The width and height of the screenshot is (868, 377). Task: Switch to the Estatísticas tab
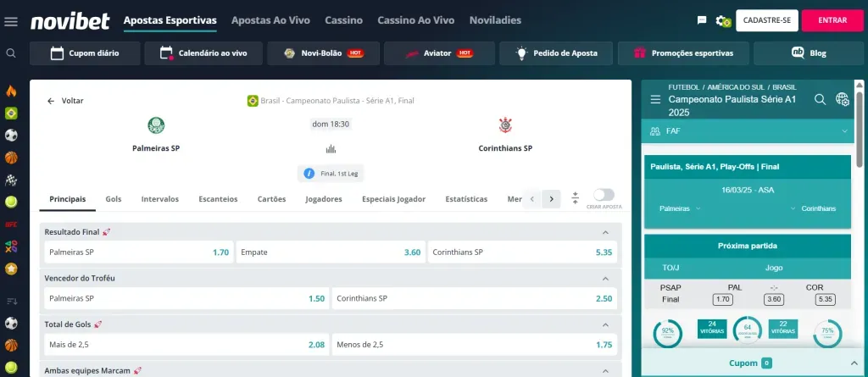click(x=467, y=199)
